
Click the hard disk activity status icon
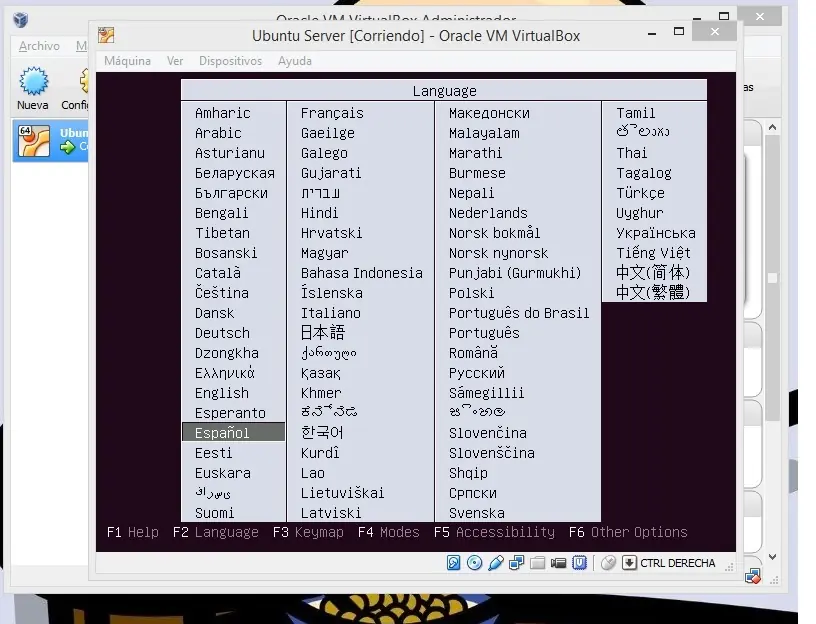(453, 563)
